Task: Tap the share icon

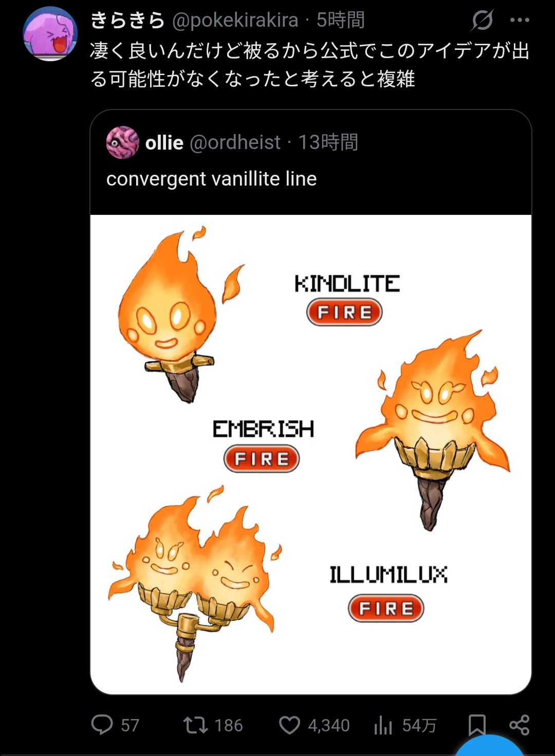Action: (519, 725)
